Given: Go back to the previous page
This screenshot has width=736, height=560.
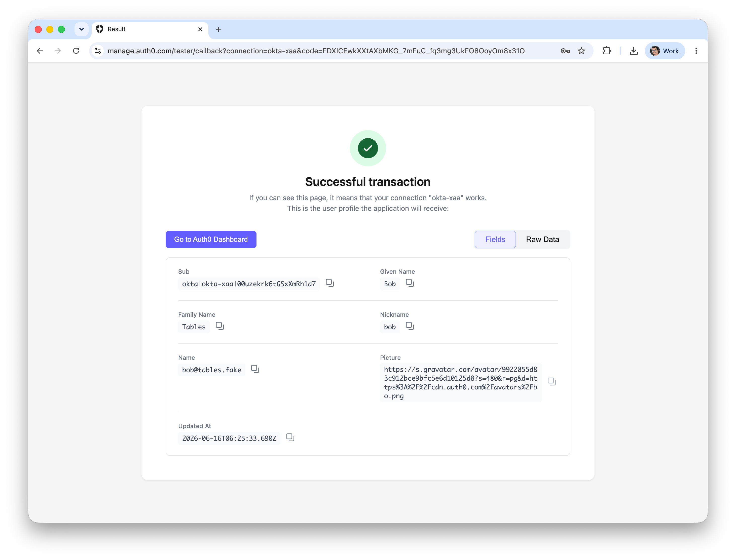Looking at the screenshot, I should click(x=40, y=51).
